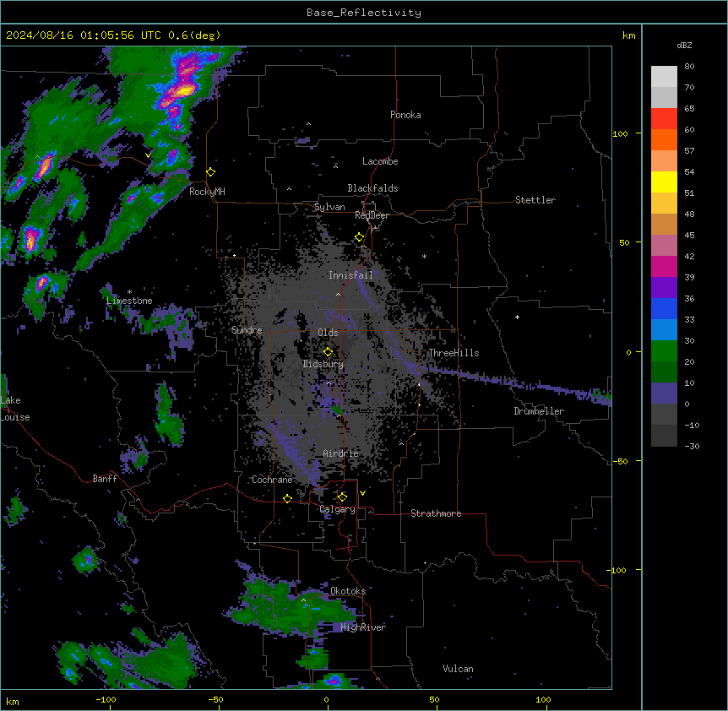The width and height of the screenshot is (728, 711).
Task: Click the Calgary label
Action: click(338, 509)
